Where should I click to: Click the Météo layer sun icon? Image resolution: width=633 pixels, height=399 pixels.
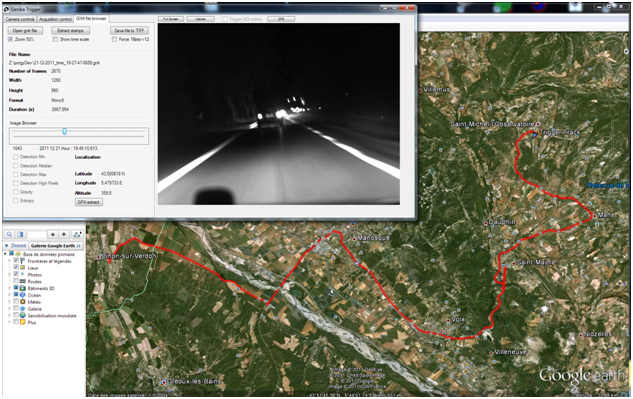click(23, 302)
